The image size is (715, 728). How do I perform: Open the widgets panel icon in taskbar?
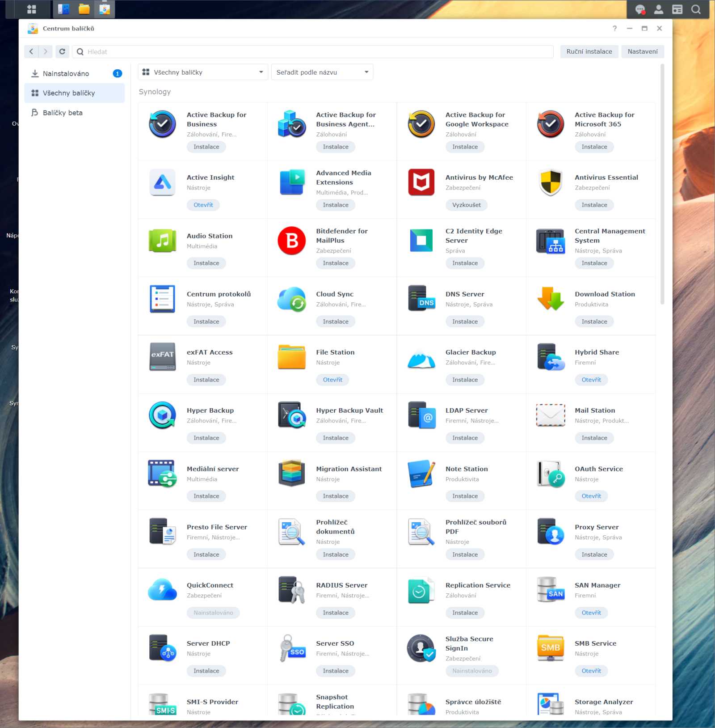click(x=677, y=9)
